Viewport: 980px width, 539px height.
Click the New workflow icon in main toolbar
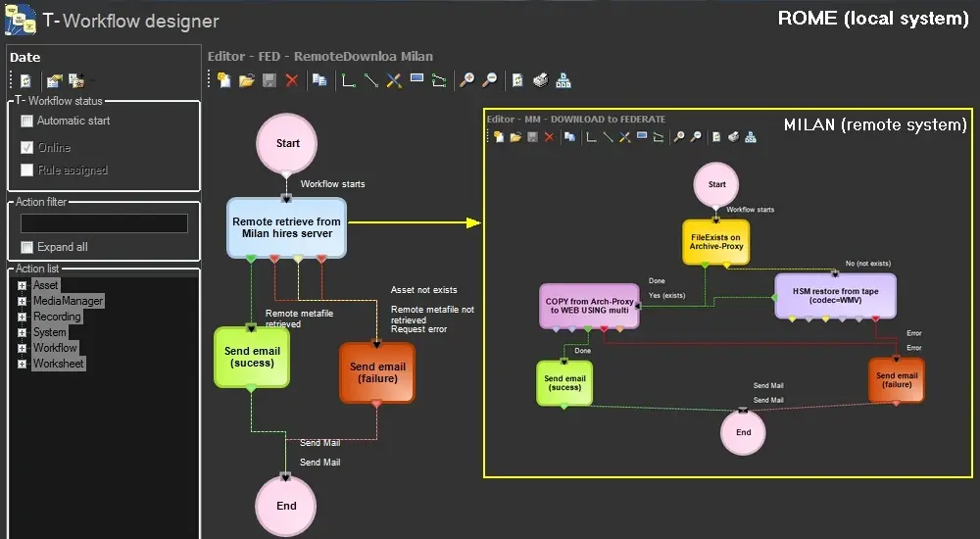click(224, 80)
